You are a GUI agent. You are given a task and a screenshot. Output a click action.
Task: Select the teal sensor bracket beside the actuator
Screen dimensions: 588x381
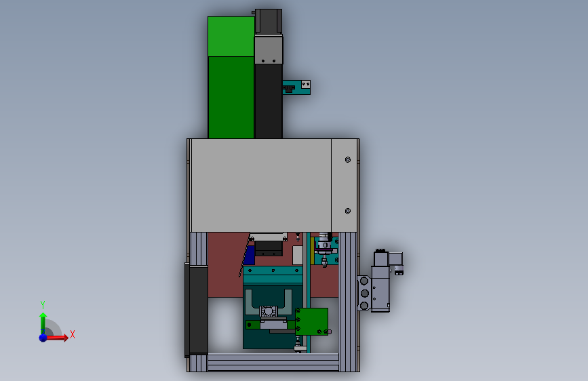(x=296, y=87)
